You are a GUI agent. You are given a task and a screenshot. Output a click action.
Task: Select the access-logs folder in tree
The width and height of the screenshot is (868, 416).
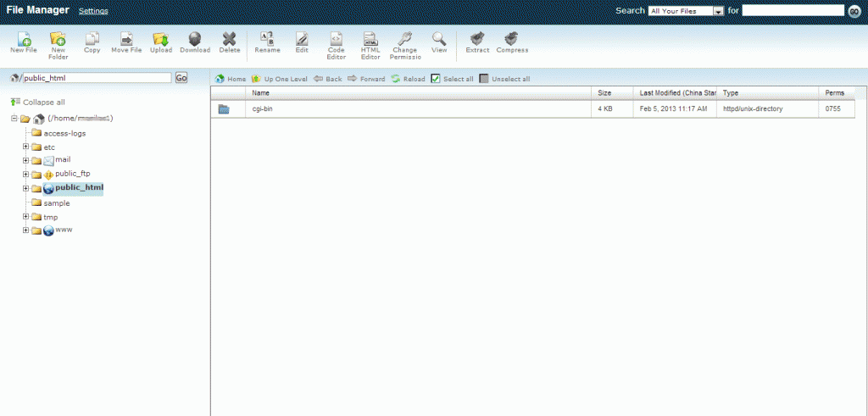click(64, 133)
